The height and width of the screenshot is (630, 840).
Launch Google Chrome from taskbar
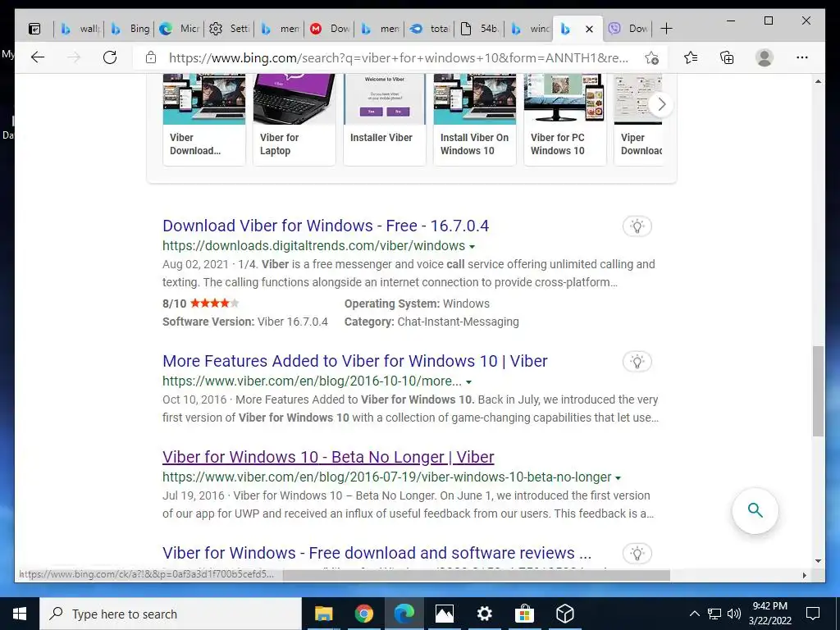363,614
